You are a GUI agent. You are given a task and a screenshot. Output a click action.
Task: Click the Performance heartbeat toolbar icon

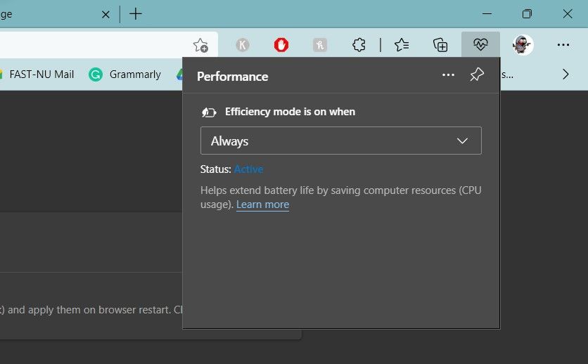tap(481, 45)
